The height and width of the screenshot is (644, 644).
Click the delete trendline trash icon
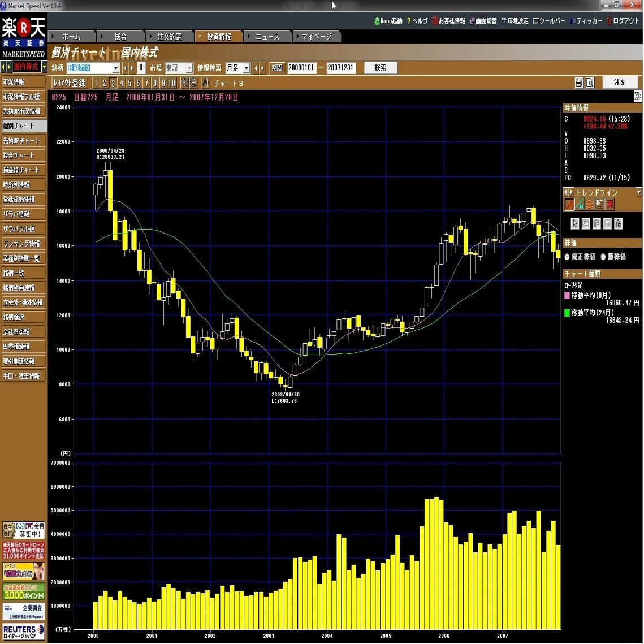click(607, 223)
